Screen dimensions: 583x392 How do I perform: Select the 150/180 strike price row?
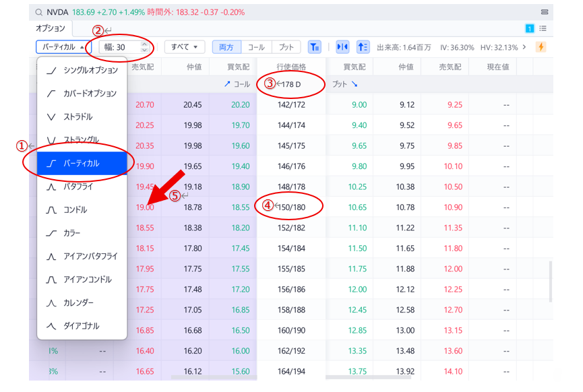pyautogui.click(x=290, y=207)
